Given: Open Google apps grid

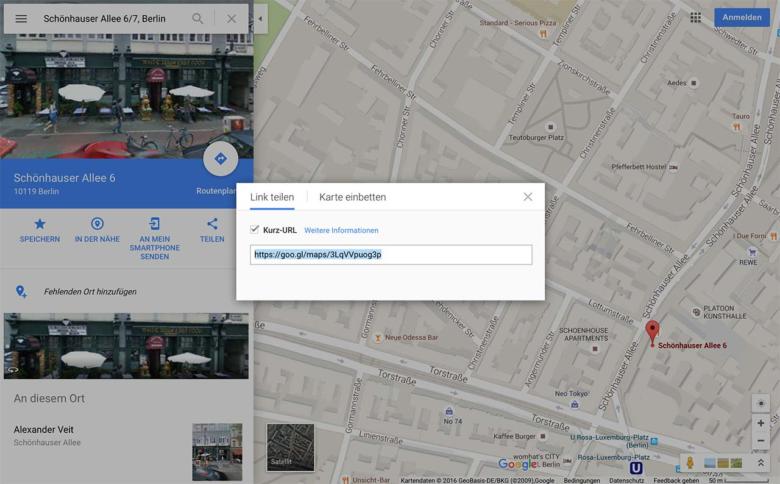Looking at the screenshot, I should click(695, 18).
